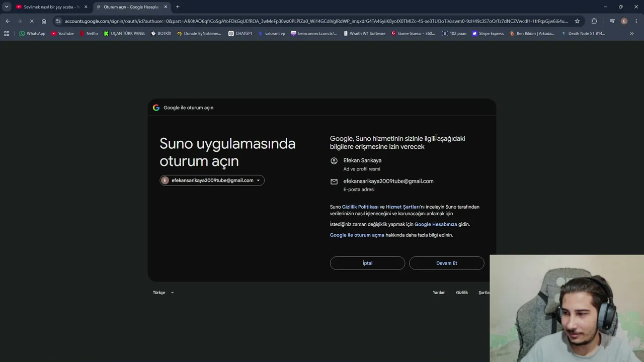Close the 'Sevilmek nasıl bir şey acaba' tab
644x362 pixels.
86,7
